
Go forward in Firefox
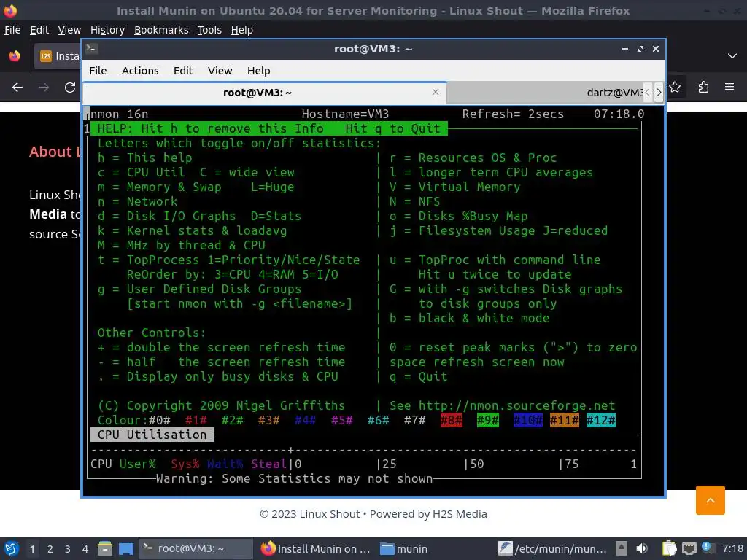point(44,87)
